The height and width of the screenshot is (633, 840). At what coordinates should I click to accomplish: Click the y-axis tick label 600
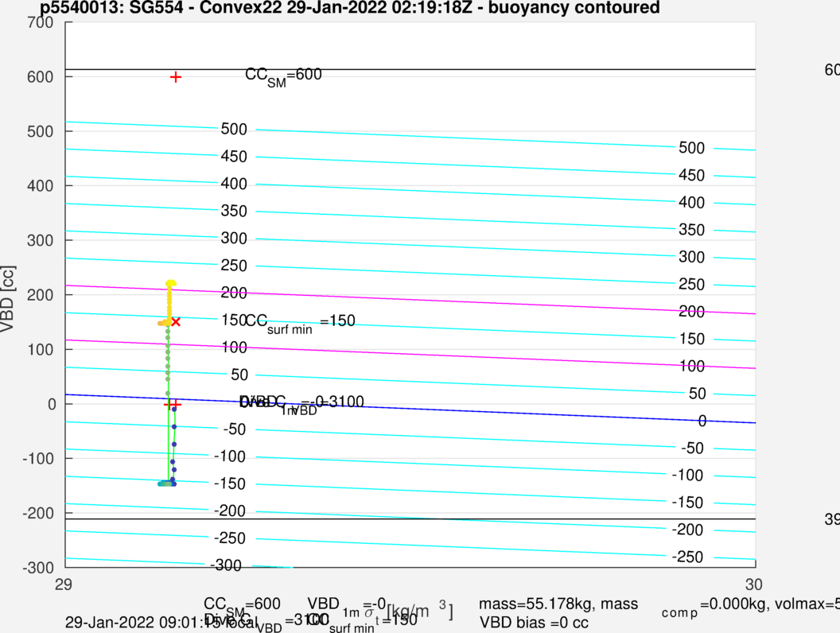click(x=41, y=77)
